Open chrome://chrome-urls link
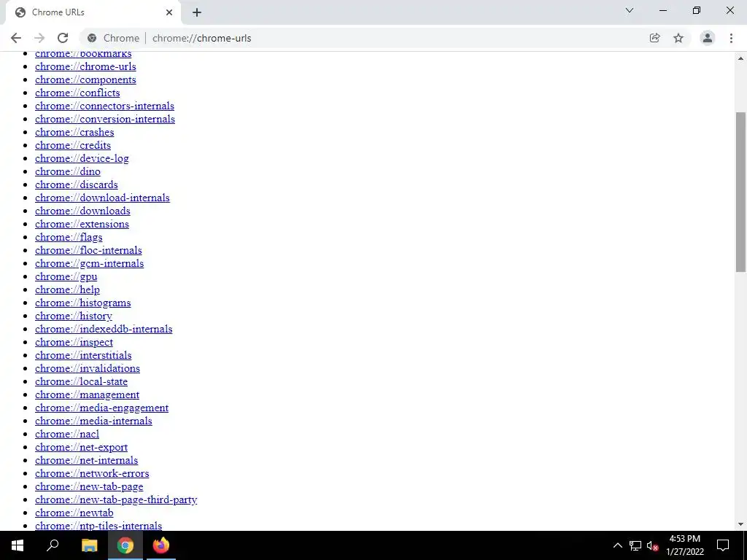Viewport: 747px width, 560px height. coord(85,66)
